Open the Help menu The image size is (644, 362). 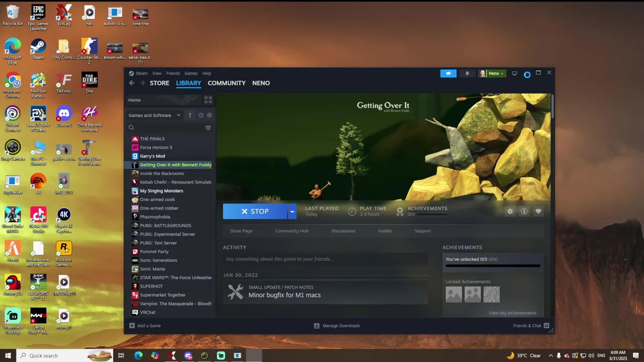pyautogui.click(x=207, y=73)
